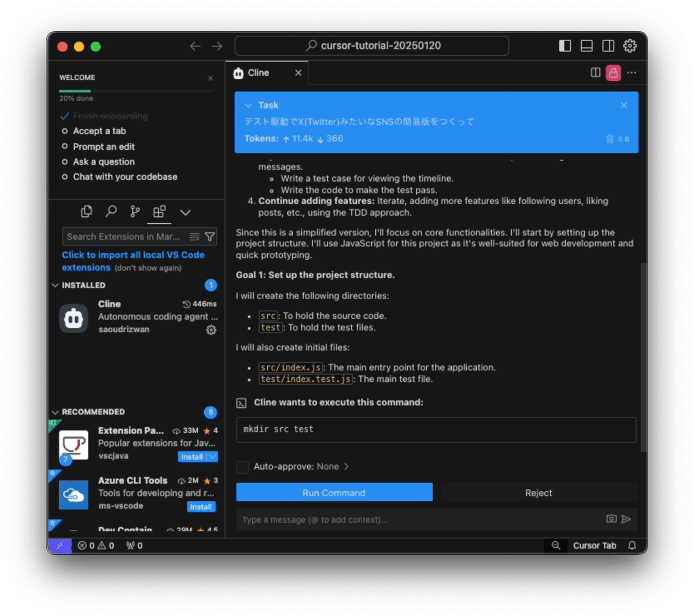The height and width of the screenshot is (616, 694).
Task: Open the Source Control view
Action: [135, 212]
